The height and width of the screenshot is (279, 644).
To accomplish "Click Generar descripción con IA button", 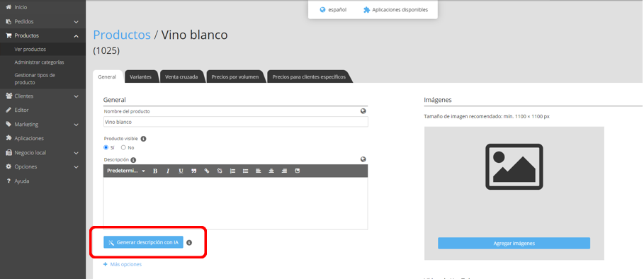I will pyautogui.click(x=143, y=242).
